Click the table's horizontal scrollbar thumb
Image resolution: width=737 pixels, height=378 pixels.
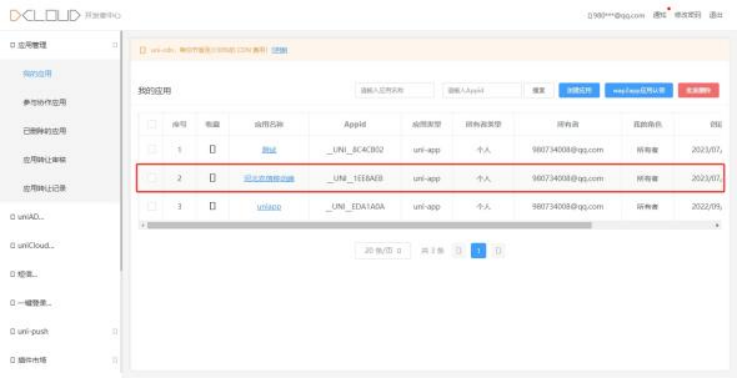pos(369,225)
